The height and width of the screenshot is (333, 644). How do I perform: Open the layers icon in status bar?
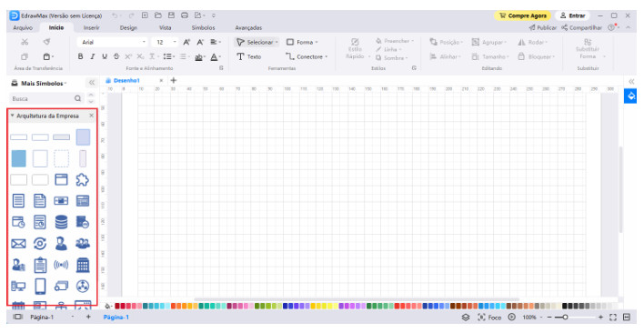tap(466, 317)
